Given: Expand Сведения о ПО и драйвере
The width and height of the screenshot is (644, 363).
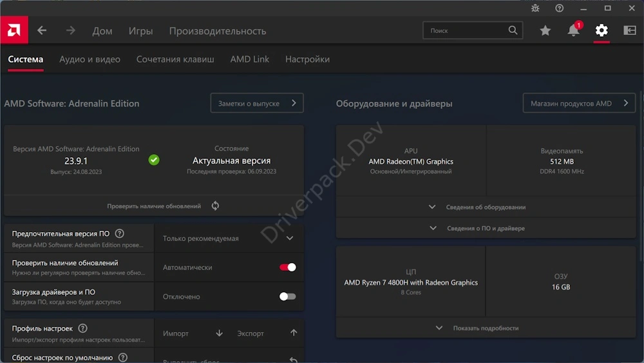Looking at the screenshot, I should click(486, 228).
